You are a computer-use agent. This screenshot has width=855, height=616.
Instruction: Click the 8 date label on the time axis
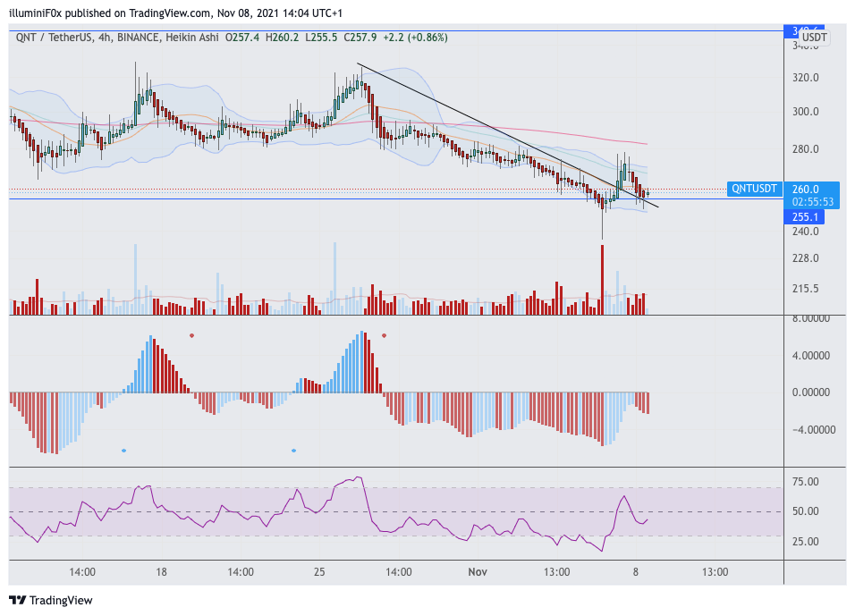tap(635, 572)
